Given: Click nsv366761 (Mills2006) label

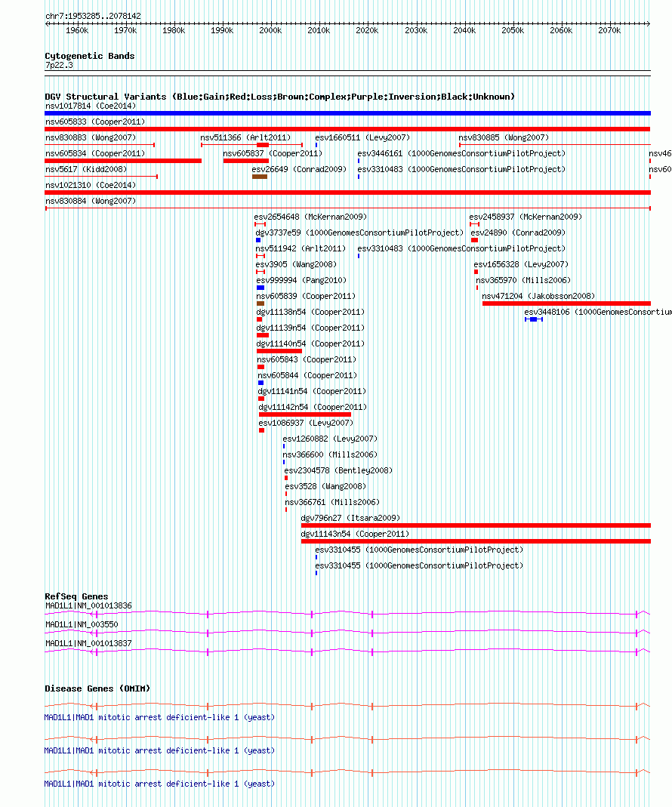Looking at the screenshot, I should coord(332,502).
